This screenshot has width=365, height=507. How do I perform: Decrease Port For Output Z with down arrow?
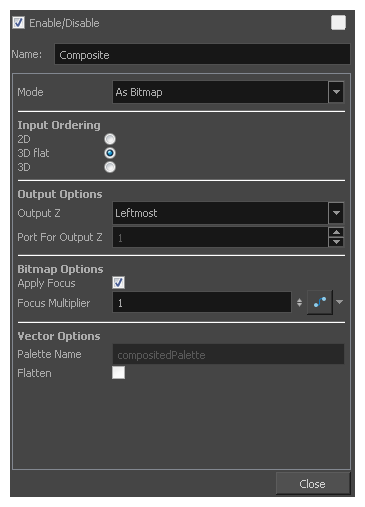336,242
